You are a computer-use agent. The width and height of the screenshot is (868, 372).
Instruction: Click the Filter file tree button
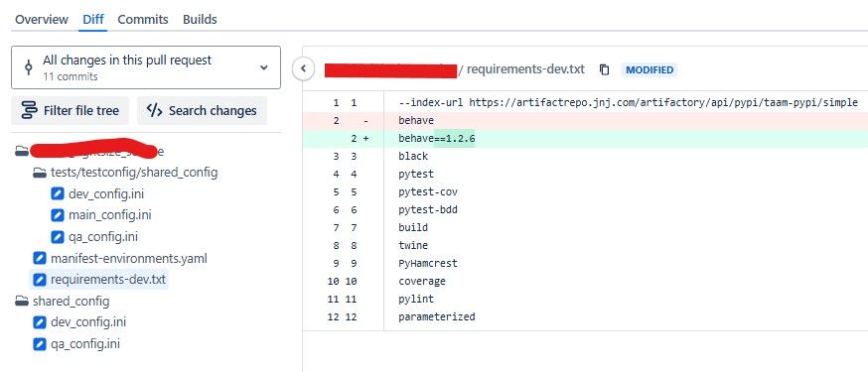tap(70, 110)
